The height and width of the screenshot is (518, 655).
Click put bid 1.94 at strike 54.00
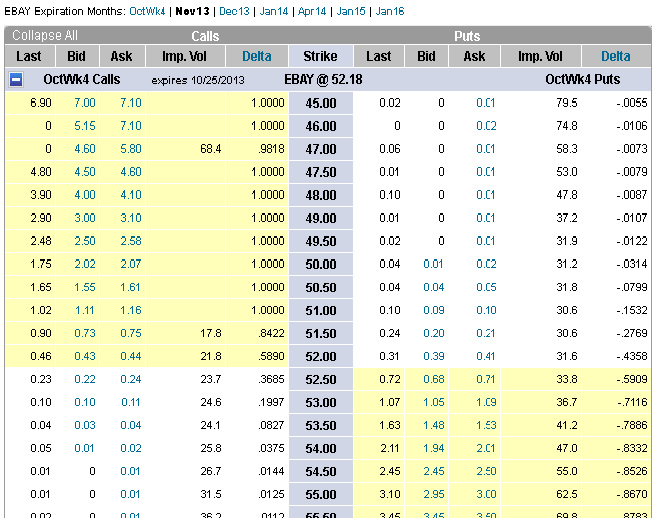[x=433, y=448]
